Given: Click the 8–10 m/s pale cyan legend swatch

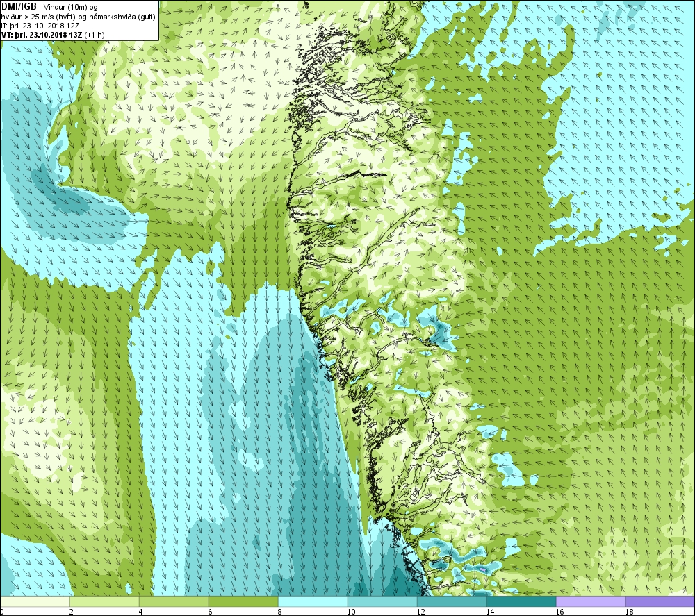Looking at the screenshot, I should 313,601.
